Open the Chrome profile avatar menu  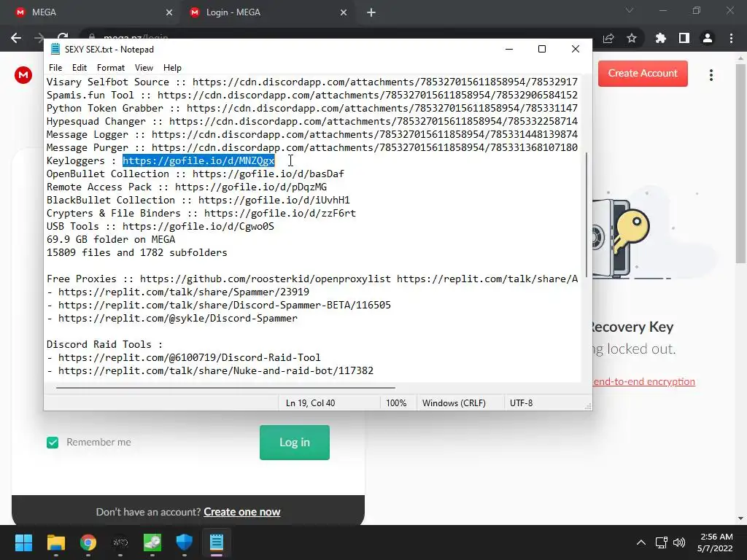[708, 38]
